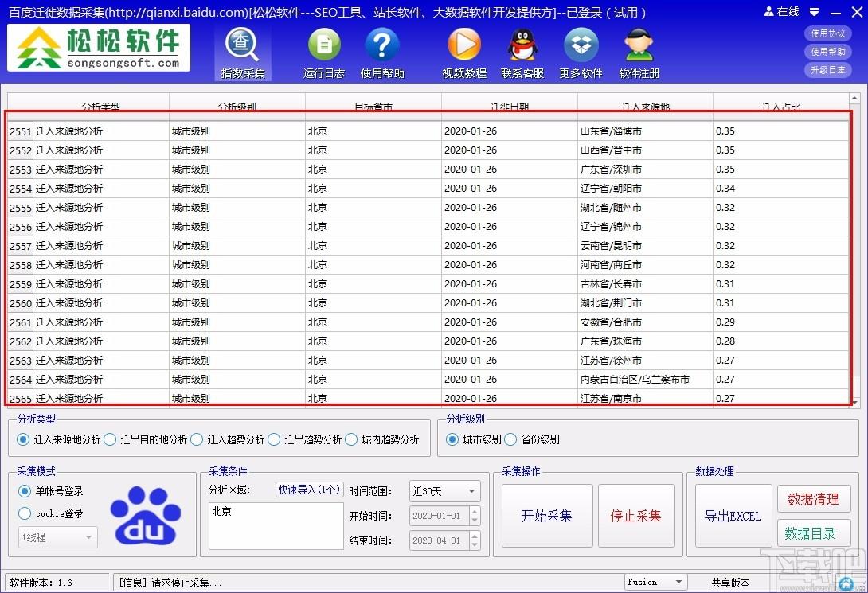868x593 pixels.
Task: Click 共享版本 status bar text
Action: [731, 583]
